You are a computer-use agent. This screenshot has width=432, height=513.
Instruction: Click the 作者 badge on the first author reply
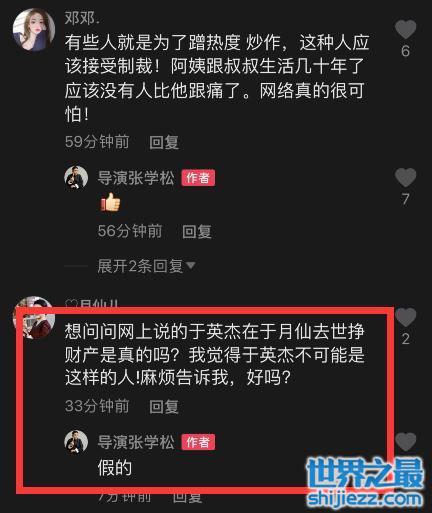click(198, 178)
